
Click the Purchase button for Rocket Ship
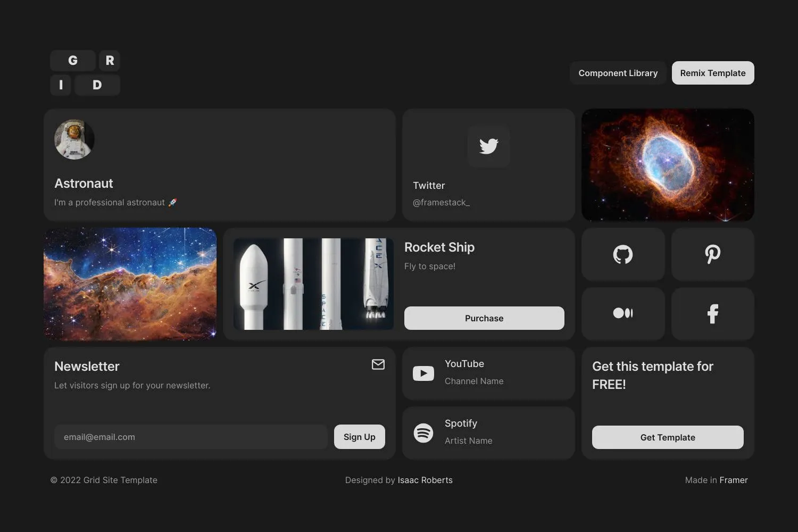click(484, 318)
